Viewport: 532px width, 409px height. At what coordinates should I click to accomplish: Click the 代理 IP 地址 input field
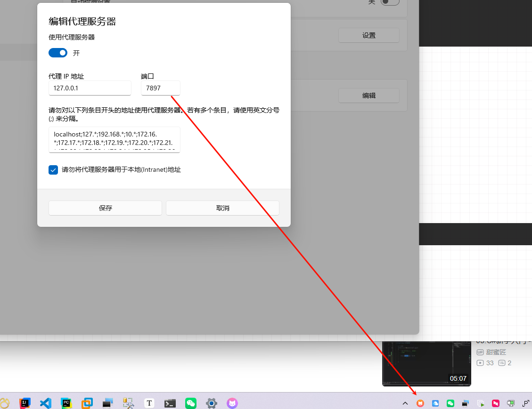90,88
